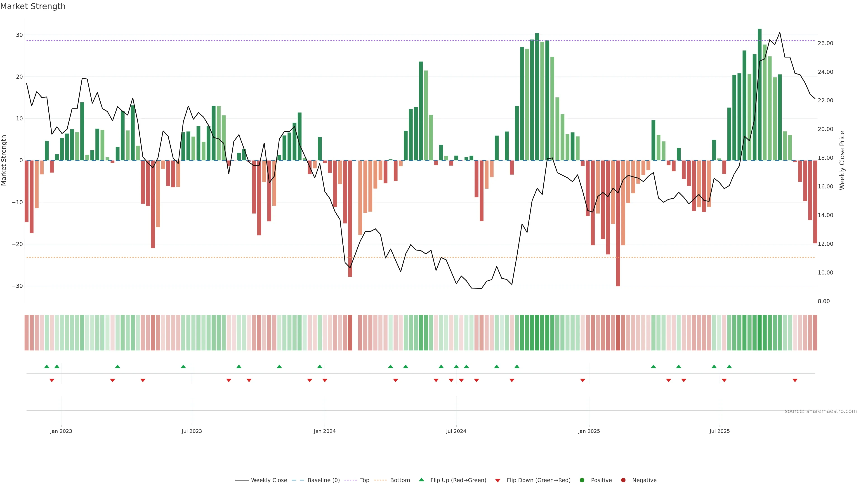Click the Flip Down red triangle legend icon
The width and height of the screenshot is (868, 488).
pyautogui.click(x=498, y=481)
